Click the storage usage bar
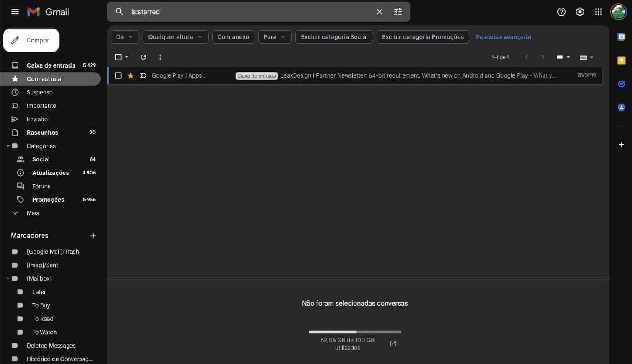 (x=355, y=332)
